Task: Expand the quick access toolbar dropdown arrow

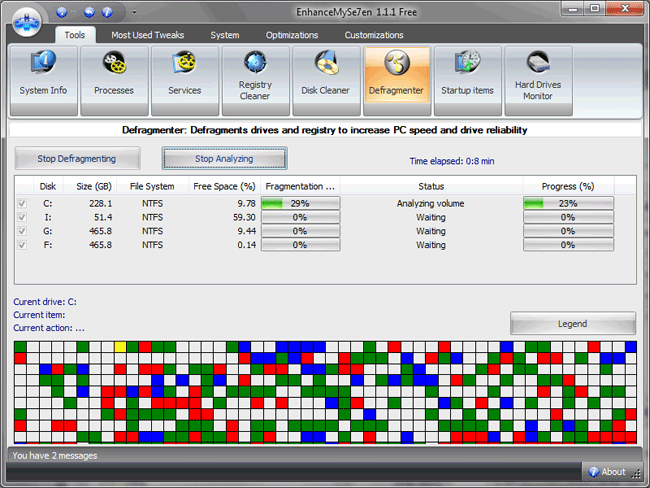Action: [135, 13]
